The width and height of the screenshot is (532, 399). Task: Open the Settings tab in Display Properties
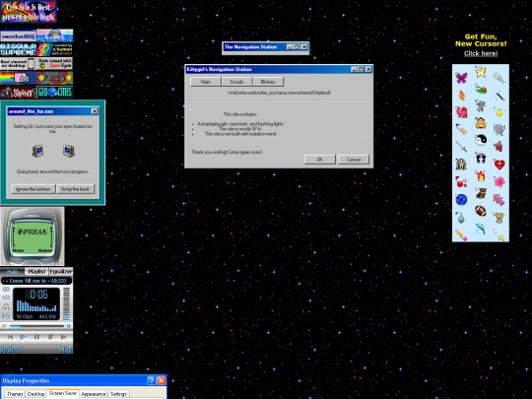coord(118,394)
